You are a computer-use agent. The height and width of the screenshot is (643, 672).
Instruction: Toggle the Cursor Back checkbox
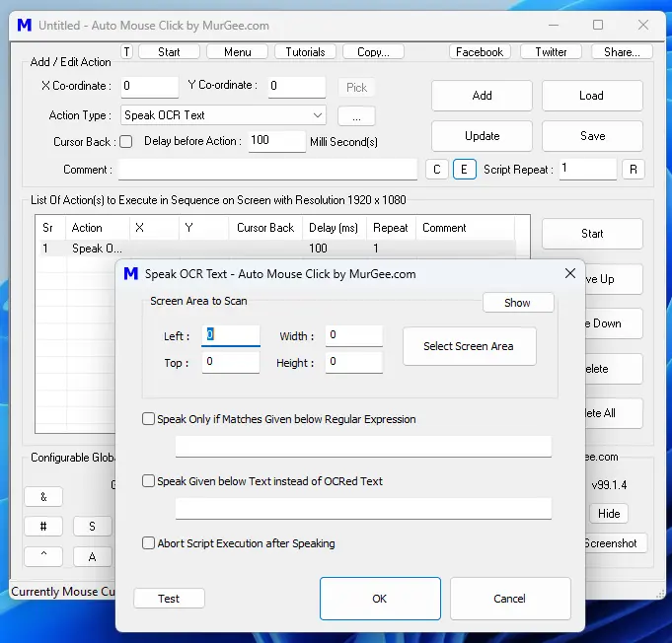pos(126,141)
